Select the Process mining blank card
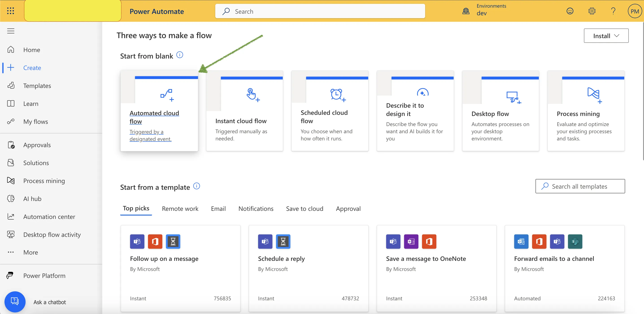The image size is (644, 314). tap(586, 111)
